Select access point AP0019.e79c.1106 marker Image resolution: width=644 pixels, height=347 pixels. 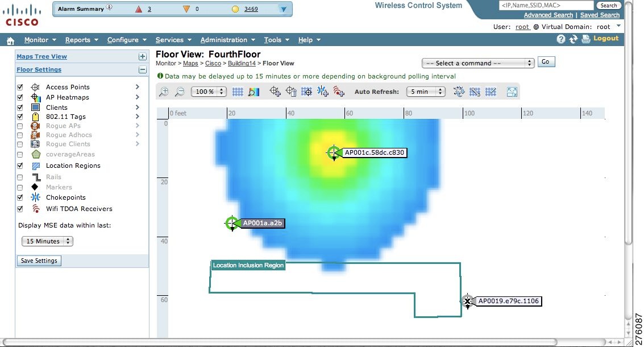coord(467,301)
